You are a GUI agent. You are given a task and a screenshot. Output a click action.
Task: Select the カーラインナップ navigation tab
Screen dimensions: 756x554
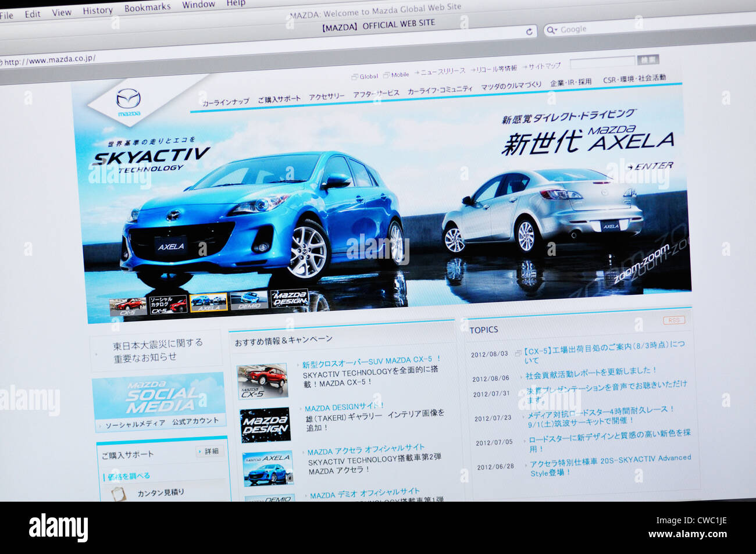point(226,102)
